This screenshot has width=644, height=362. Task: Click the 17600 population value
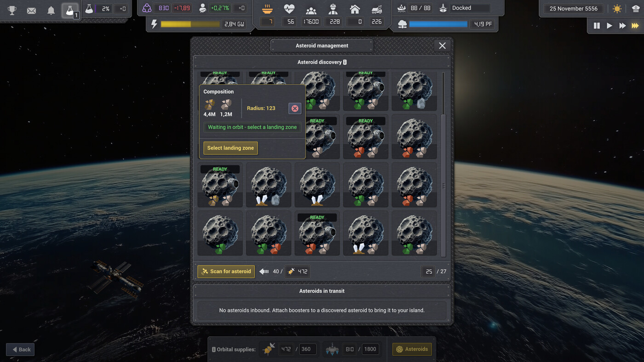311,22
